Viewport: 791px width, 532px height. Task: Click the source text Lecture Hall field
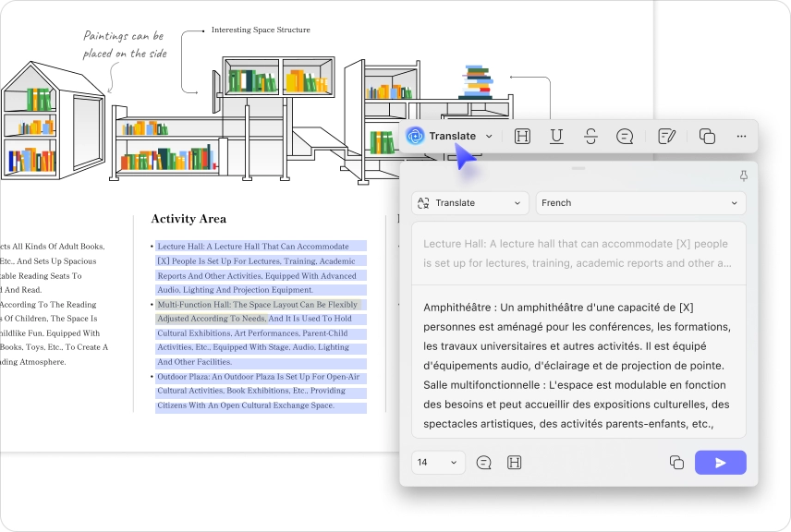578,254
